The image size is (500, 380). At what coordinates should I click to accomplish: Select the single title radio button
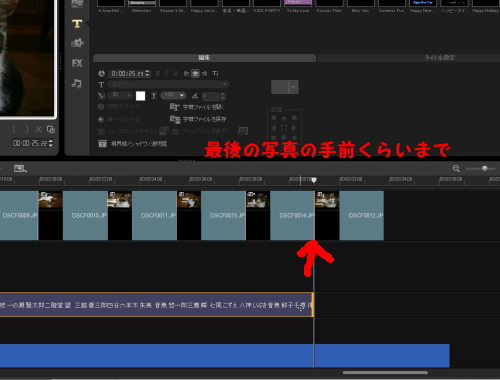(x=101, y=119)
